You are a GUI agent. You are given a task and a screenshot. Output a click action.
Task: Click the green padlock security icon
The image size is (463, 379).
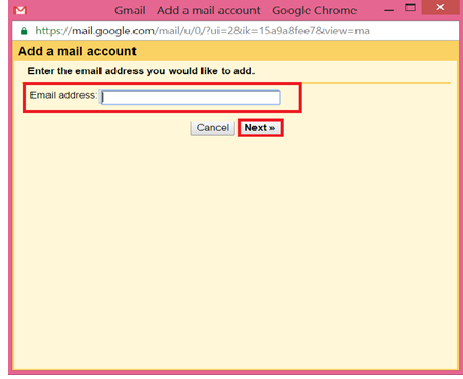[24, 31]
